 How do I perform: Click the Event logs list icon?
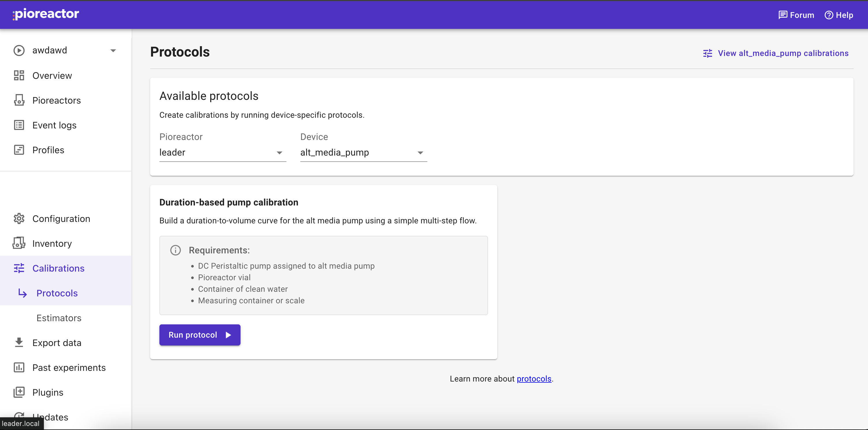point(19,125)
